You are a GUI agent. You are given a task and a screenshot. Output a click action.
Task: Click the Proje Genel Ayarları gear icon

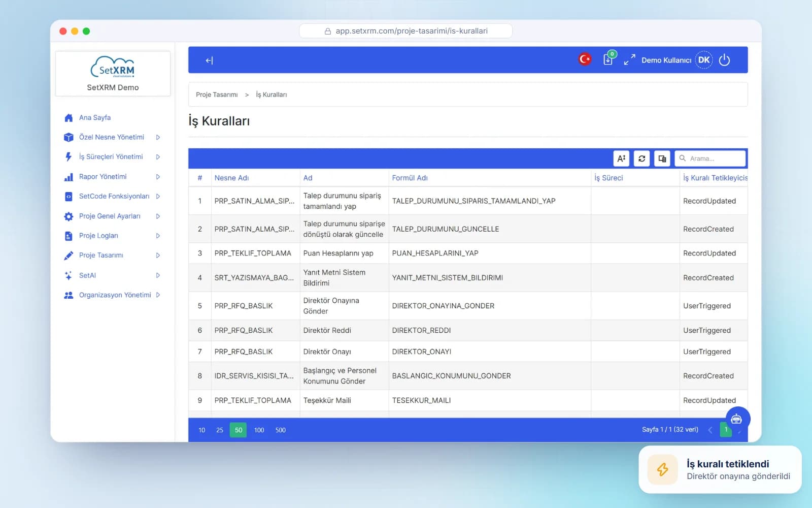pyautogui.click(x=69, y=216)
